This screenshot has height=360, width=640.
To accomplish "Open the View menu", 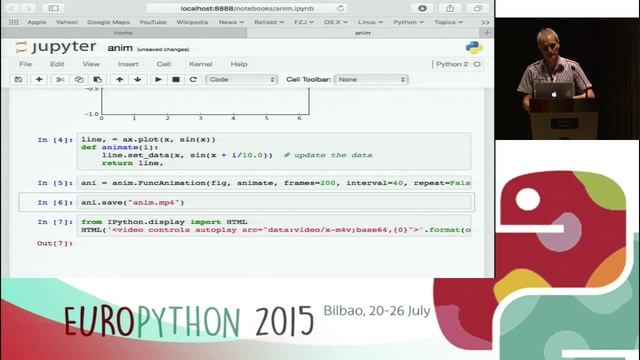I will coord(91,64).
